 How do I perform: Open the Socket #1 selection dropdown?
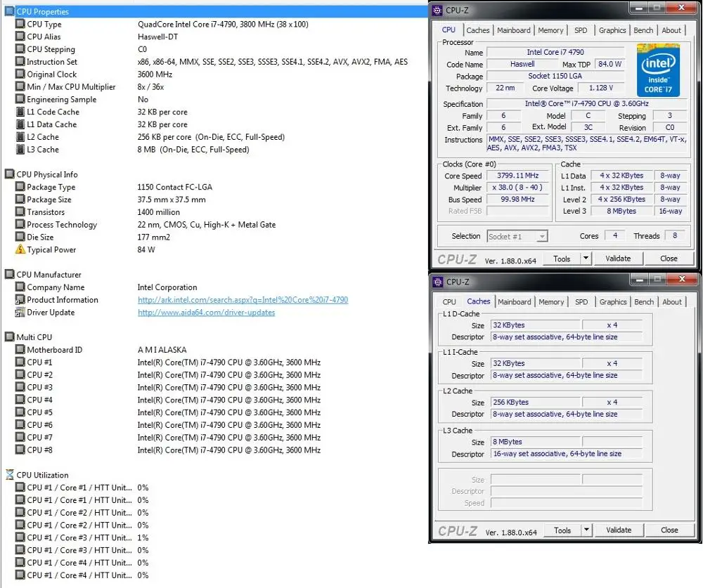517,236
